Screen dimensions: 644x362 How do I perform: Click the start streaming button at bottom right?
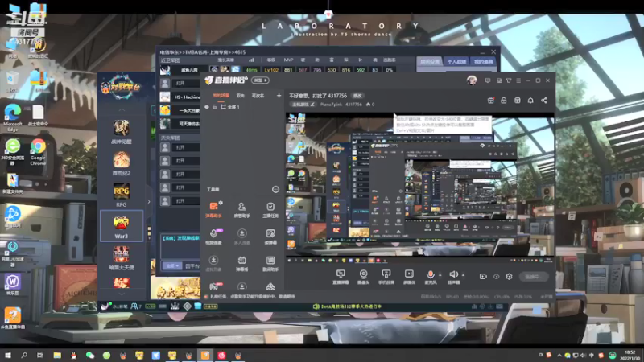[x=534, y=277]
